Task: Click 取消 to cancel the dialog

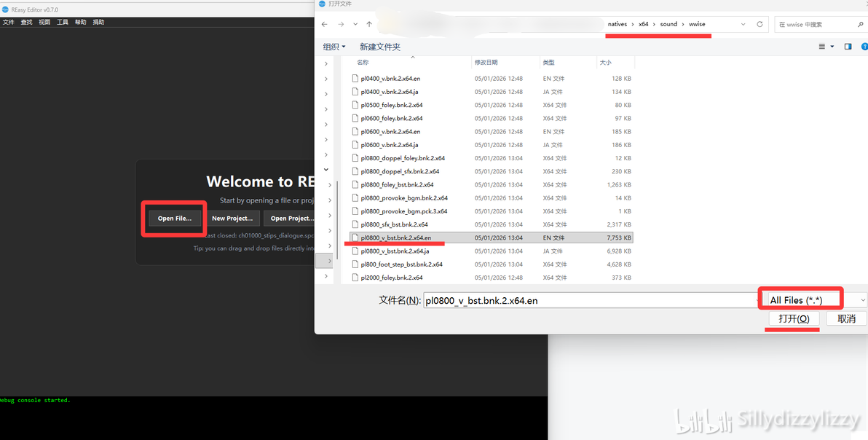Action: pos(846,319)
